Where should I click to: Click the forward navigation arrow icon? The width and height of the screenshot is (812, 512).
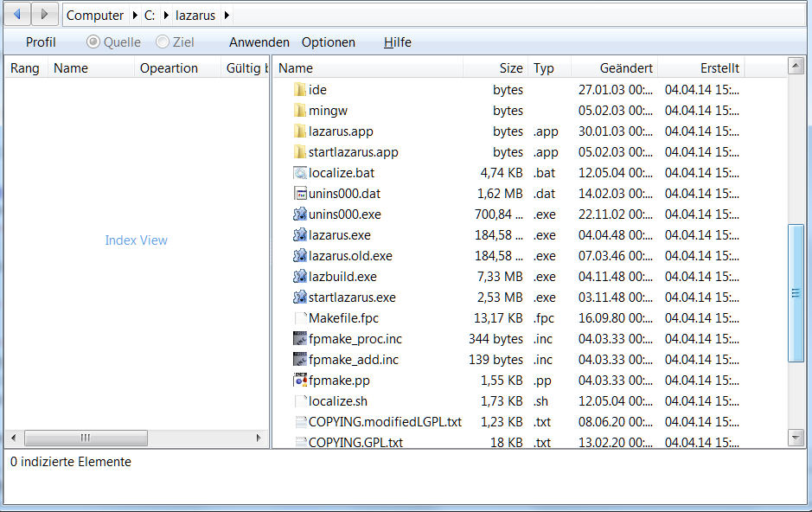pos(46,15)
